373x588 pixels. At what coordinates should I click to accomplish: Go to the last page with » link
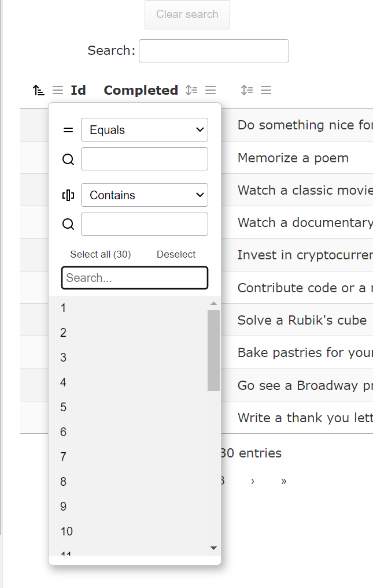pyautogui.click(x=283, y=481)
